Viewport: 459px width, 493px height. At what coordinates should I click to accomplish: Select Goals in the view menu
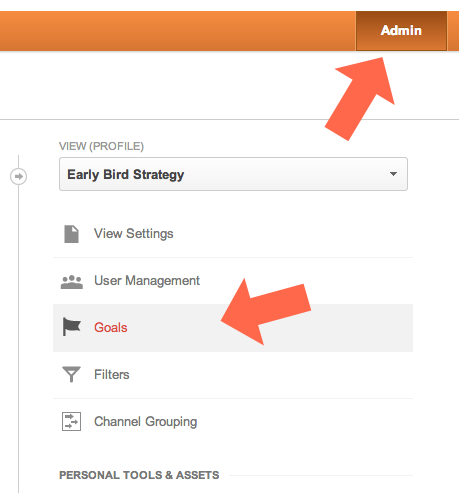(x=111, y=328)
